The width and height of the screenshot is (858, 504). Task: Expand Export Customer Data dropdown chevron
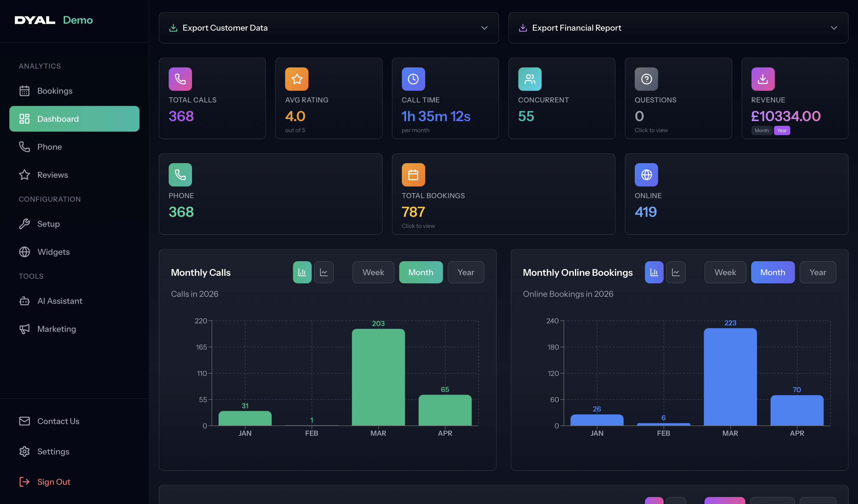tap(484, 28)
